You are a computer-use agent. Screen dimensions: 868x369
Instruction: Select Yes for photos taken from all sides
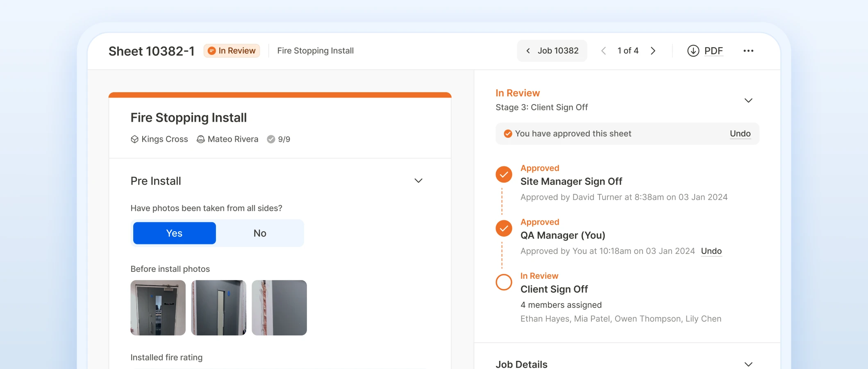(175, 233)
